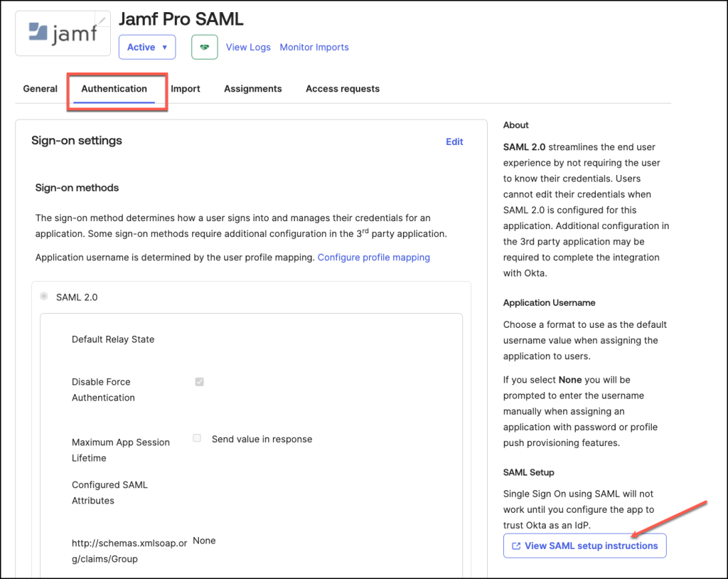The height and width of the screenshot is (579, 728).
Task: Click the Sign-on settings section heading
Action: [77, 141]
